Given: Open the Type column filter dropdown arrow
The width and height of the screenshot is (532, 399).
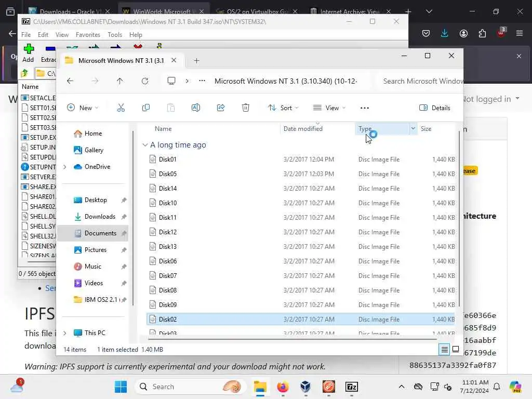Looking at the screenshot, I should (413, 129).
